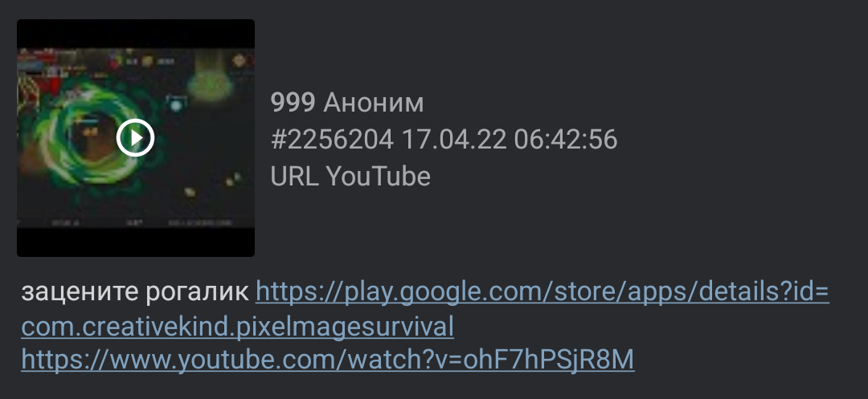Open post number #2256204
The image size is (868, 399).
coord(332,139)
